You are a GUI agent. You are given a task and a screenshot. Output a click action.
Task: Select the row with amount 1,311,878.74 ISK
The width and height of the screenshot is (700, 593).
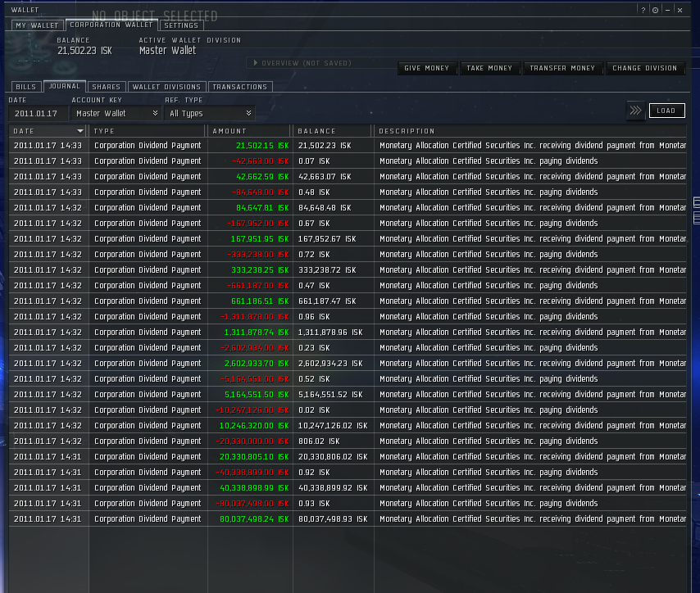point(348,333)
